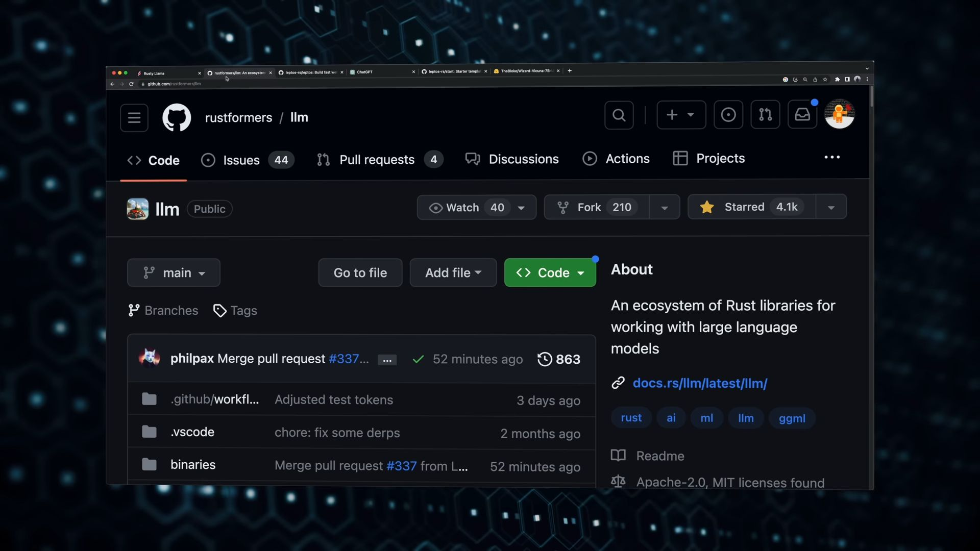
Task: Expand the commit message ellipsis button
Action: click(x=387, y=360)
